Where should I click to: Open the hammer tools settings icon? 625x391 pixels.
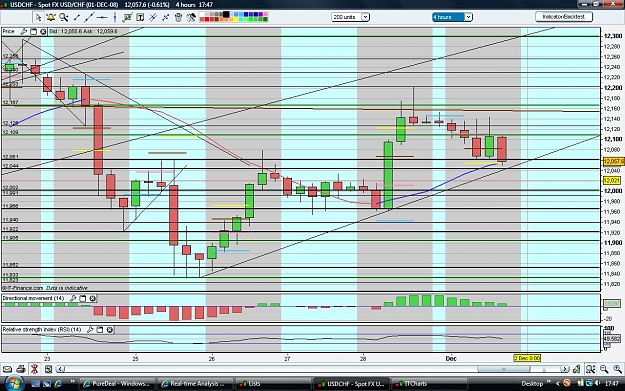[191, 17]
